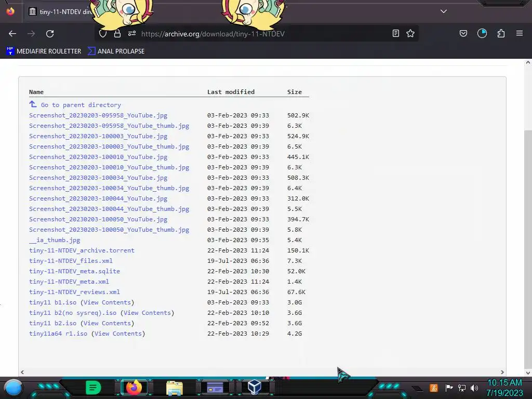Image resolution: width=532 pixels, height=399 pixels.
Task: Open Screenshot_20230203-095958_YouTube_thumb.jpg
Action: pyautogui.click(x=109, y=126)
